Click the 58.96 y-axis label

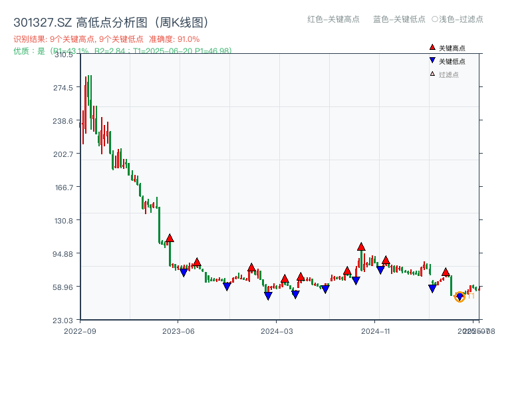click(x=63, y=287)
